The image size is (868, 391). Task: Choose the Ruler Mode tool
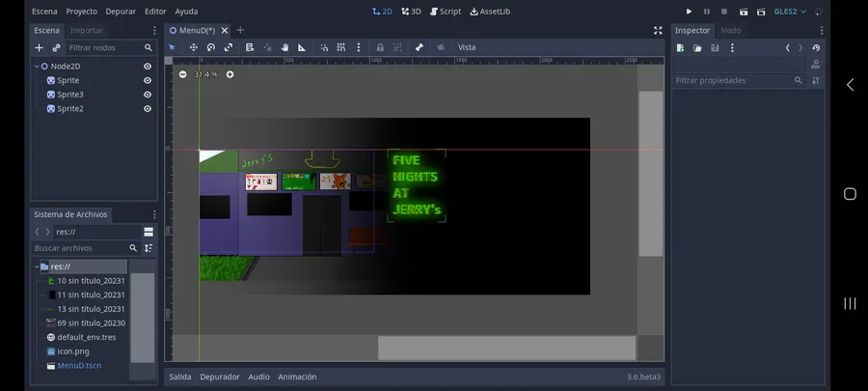click(302, 47)
